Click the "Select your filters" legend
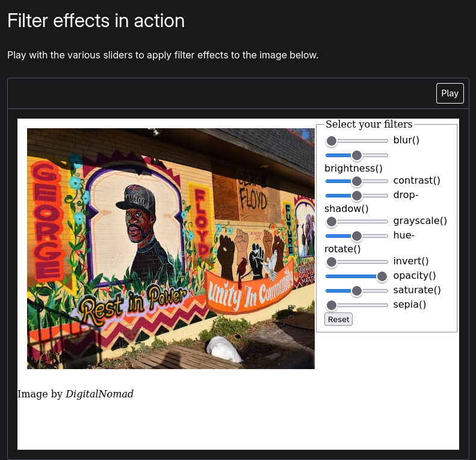 click(369, 125)
